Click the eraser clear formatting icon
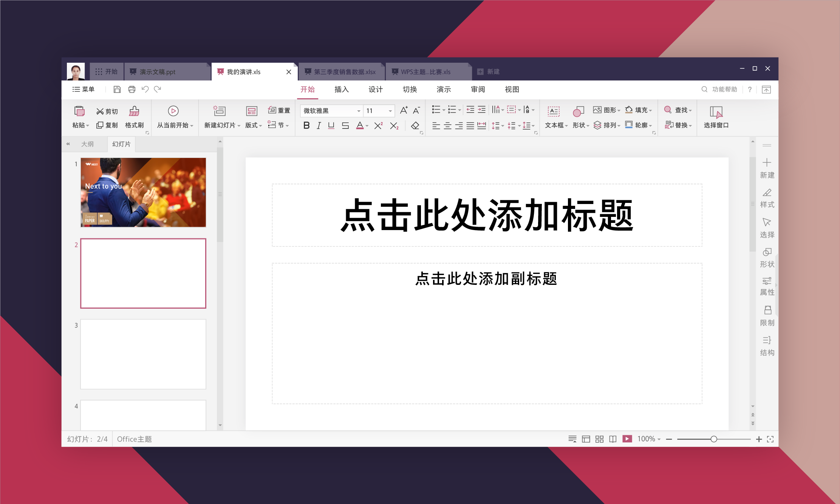 (x=415, y=125)
